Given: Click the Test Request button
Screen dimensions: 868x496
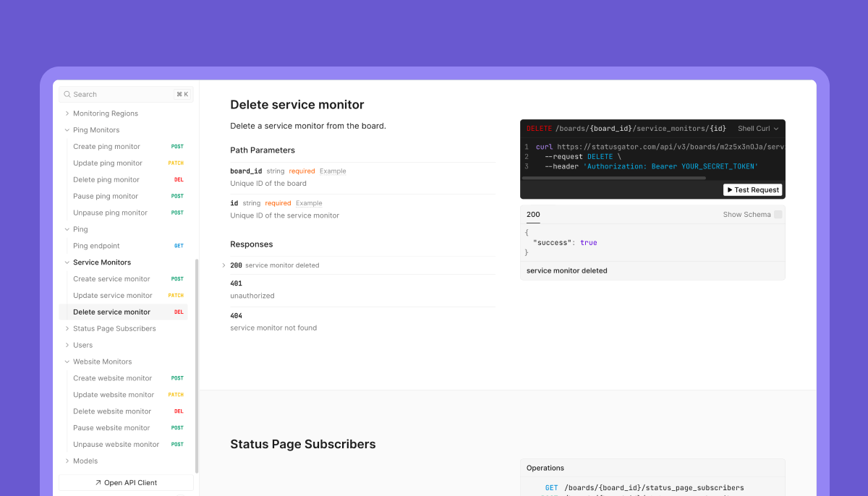Looking at the screenshot, I should coord(752,190).
